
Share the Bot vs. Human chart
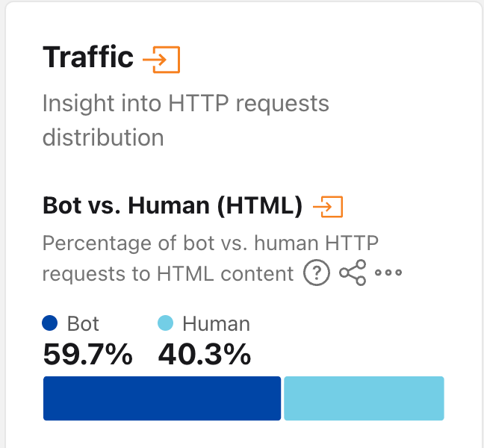pyautogui.click(x=353, y=273)
